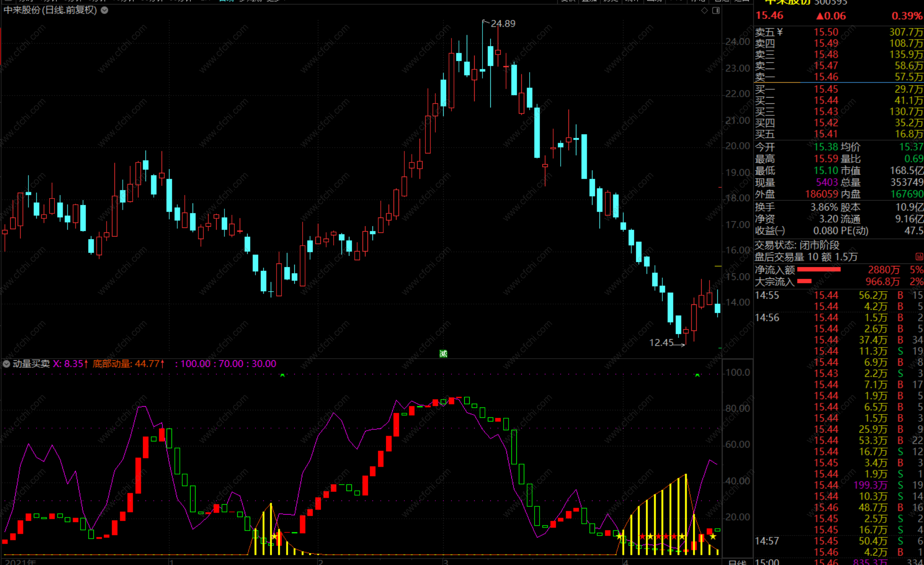Click the 日线 period label at bottom right
The width and height of the screenshot is (924, 565).
click(x=737, y=562)
